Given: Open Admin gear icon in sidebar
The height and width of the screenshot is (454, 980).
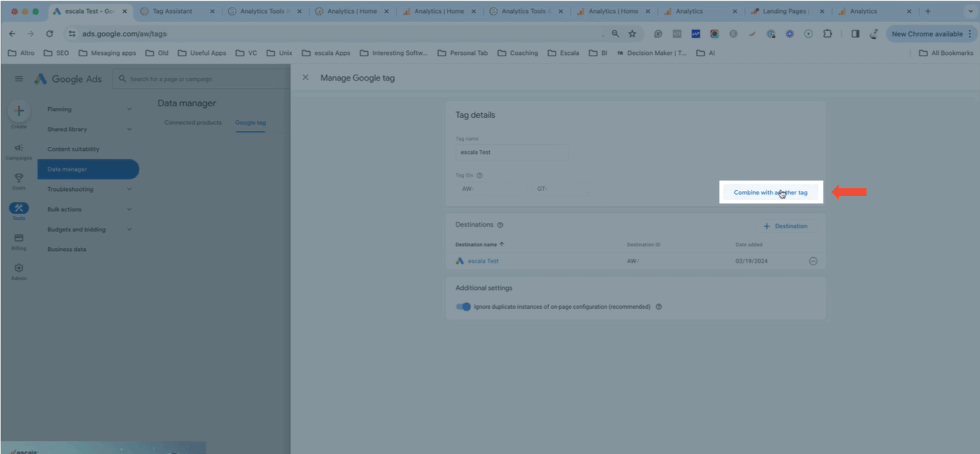Looking at the screenshot, I should pos(19,268).
